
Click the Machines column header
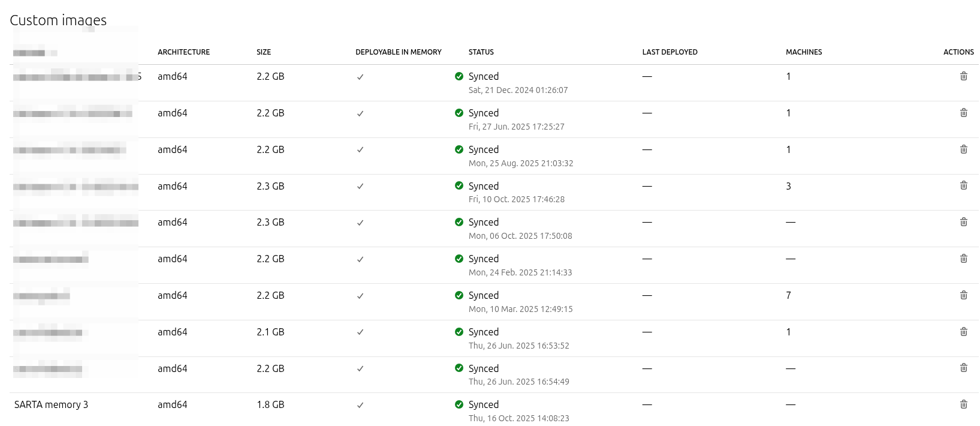(x=804, y=52)
